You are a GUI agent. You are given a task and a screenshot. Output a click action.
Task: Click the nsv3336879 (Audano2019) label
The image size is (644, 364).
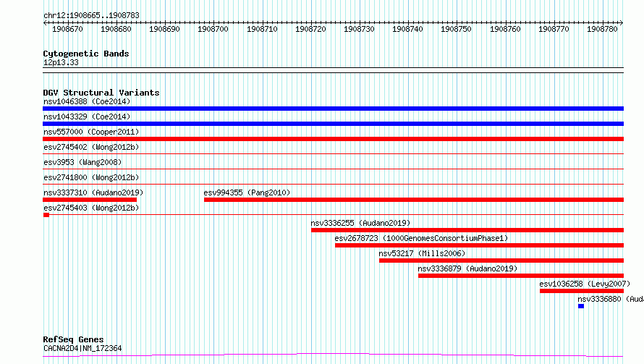pos(467,268)
